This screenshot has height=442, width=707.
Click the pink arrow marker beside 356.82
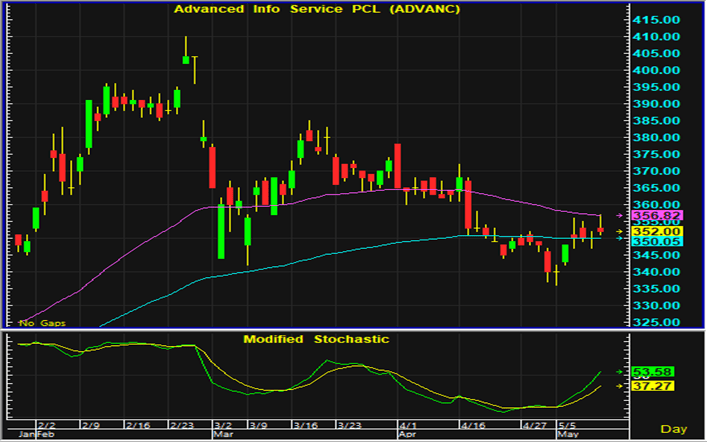point(620,216)
